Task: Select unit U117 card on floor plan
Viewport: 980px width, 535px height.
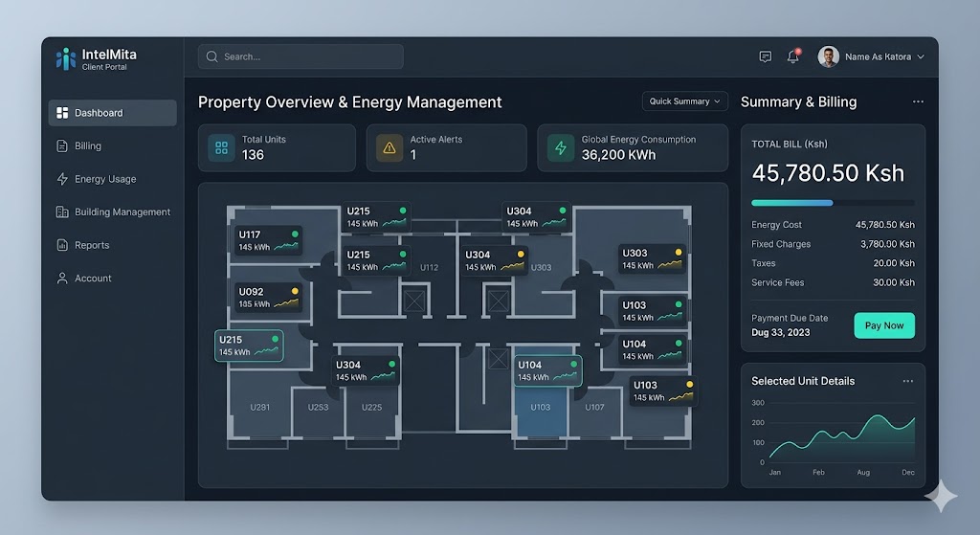Action: coord(268,240)
